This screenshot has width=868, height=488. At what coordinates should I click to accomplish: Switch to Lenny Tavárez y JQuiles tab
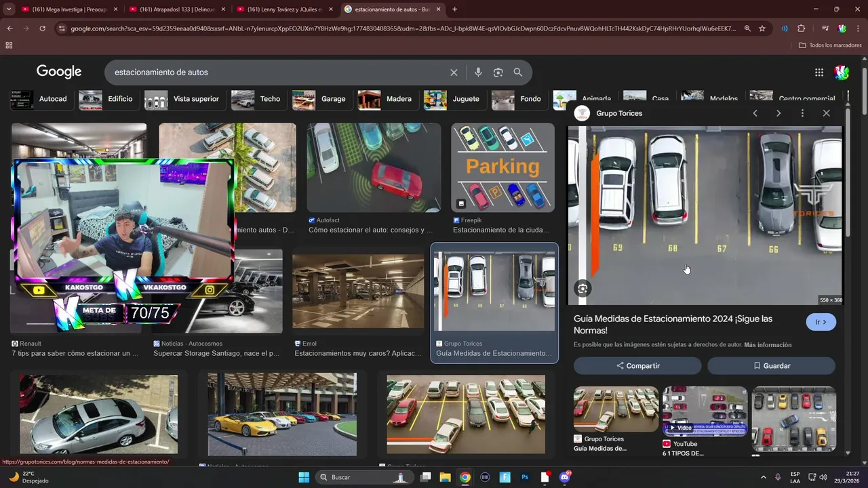coord(285,9)
